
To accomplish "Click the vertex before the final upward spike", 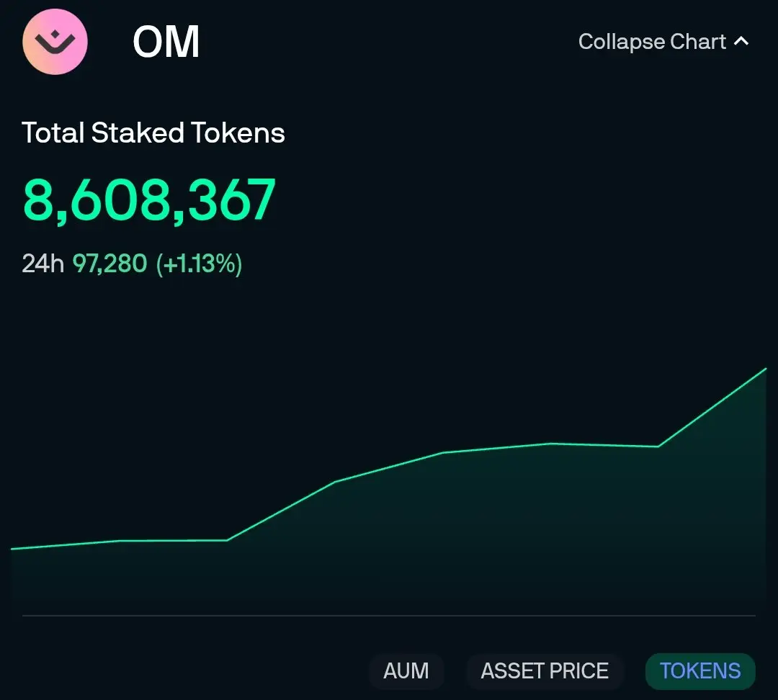I will coord(658,447).
